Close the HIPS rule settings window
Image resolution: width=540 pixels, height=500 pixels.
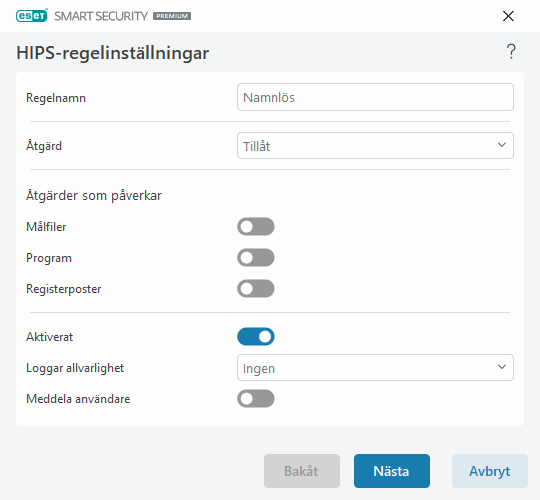(x=508, y=16)
